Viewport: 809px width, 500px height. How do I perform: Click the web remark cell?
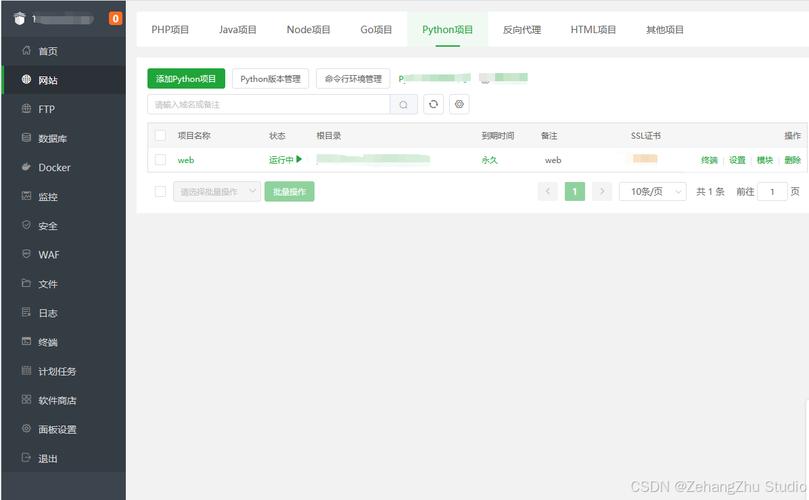click(x=553, y=160)
